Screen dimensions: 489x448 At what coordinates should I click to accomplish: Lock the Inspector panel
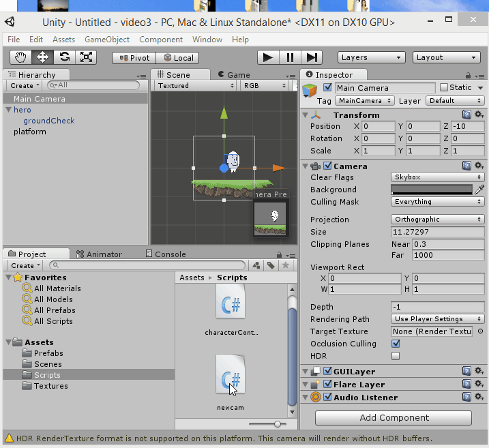coord(468,76)
